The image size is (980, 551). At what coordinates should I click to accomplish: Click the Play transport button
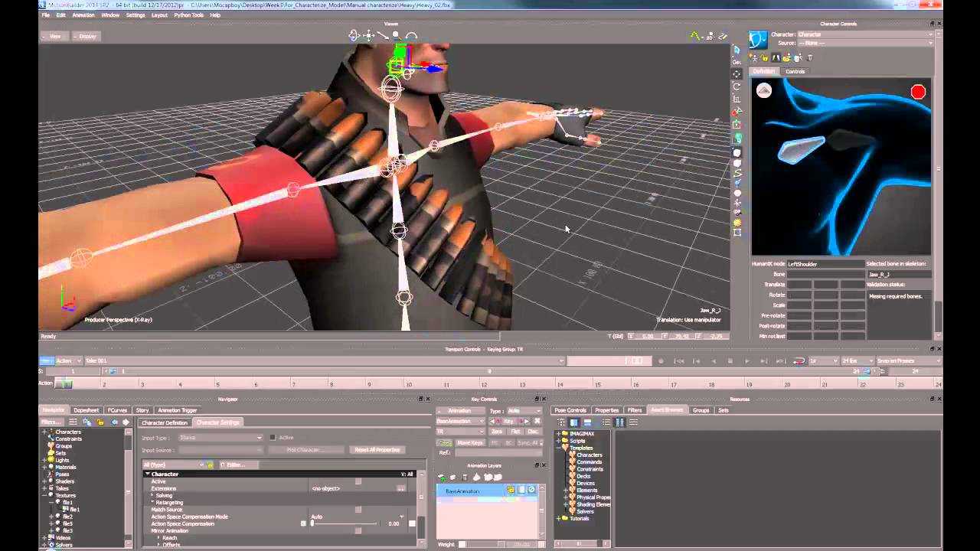click(746, 361)
